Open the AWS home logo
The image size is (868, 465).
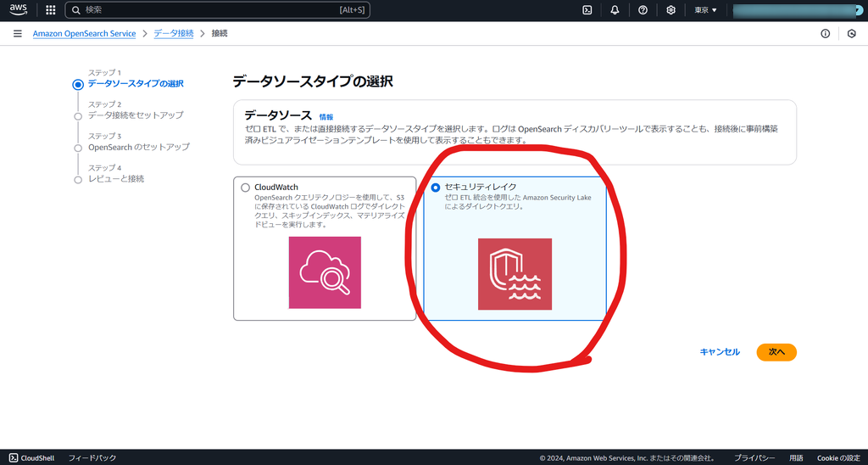(19, 9)
